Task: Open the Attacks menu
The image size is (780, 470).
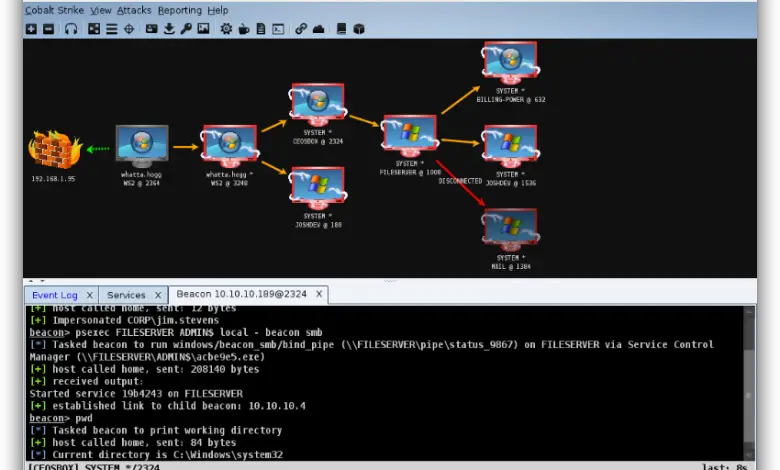Action: 134,10
